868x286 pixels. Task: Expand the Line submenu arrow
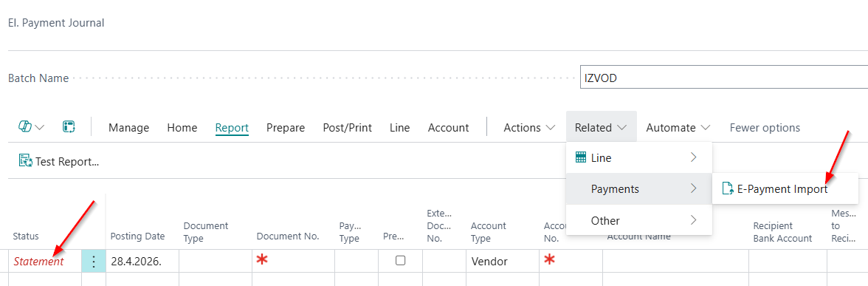point(694,157)
